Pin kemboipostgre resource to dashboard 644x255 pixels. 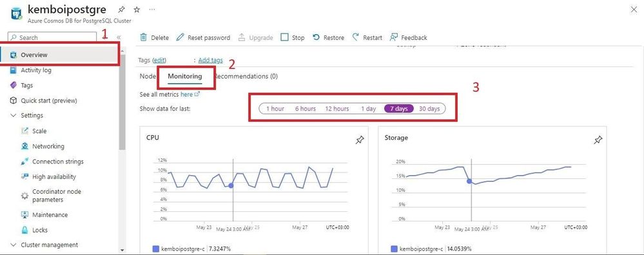[x=121, y=10]
